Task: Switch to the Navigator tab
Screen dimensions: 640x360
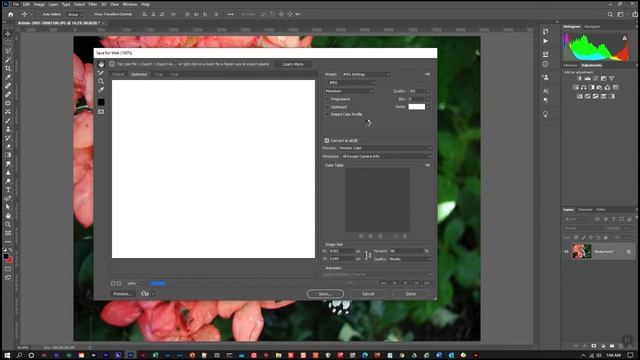Action: (592, 27)
